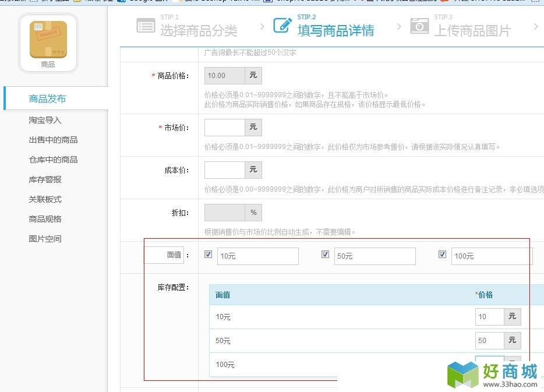Viewport: 544px width, 392px height.
Task: Click the 50元 face value name field
Action: pos(375,256)
